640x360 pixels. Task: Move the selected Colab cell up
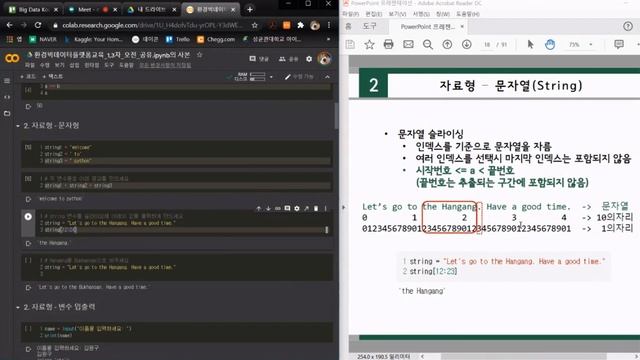(x=258, y=209)
